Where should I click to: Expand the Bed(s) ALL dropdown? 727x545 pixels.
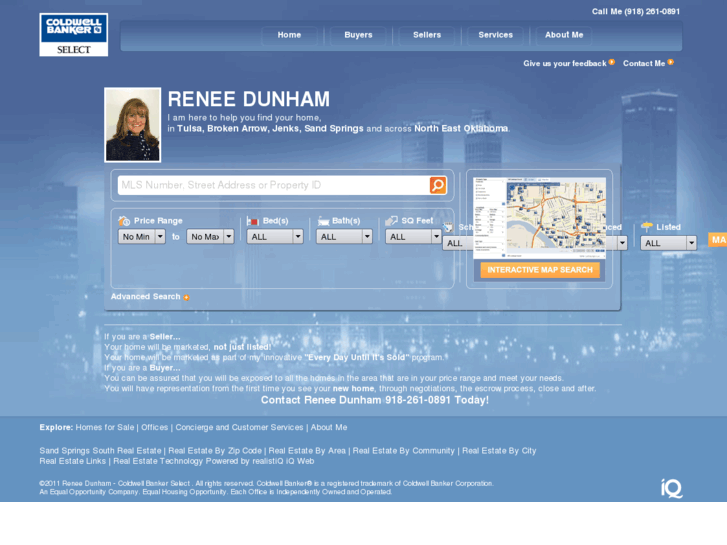275,237
